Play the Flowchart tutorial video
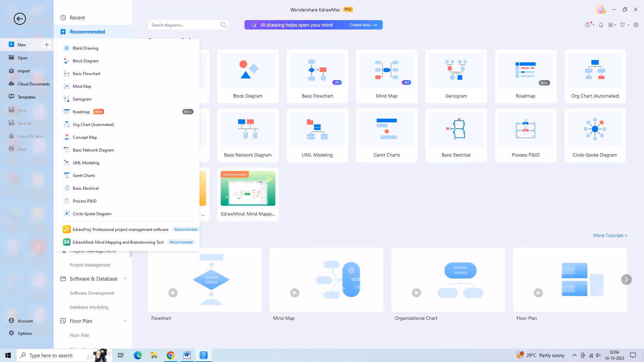Screen dimensions: 644x362 click(173, 293)
